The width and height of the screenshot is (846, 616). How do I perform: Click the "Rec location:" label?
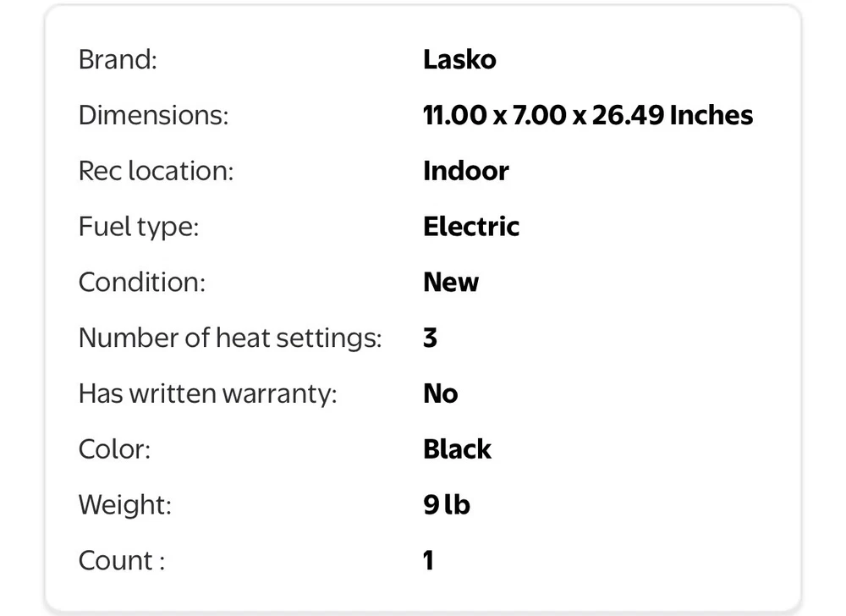point(156,171)
